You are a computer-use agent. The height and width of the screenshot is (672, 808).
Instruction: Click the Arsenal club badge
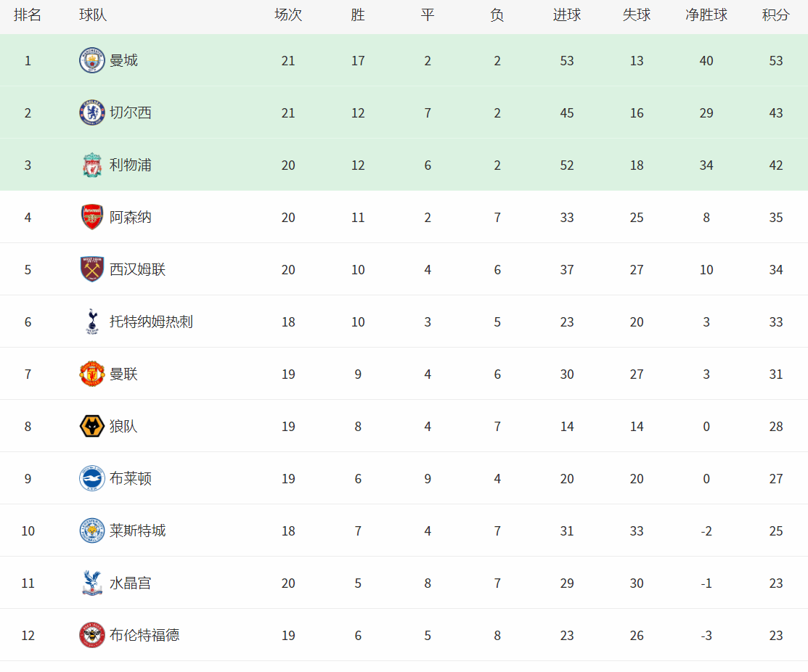coord(92,217)
